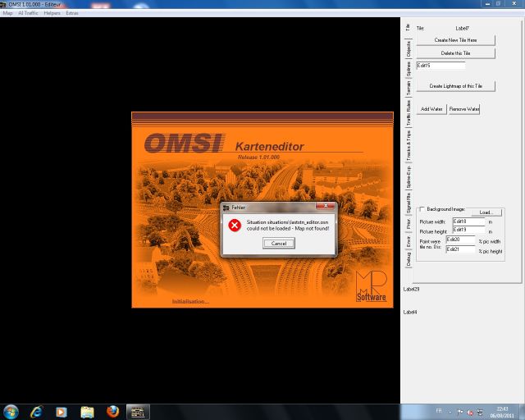Switch to the Debug tab
The width and height of the screenshot is (525, 420).
coord(409,259)
